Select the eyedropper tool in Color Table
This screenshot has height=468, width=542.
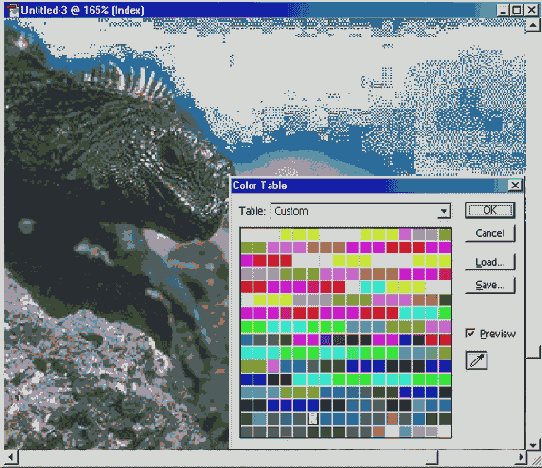pyautogui.click(x=477, y=361)
